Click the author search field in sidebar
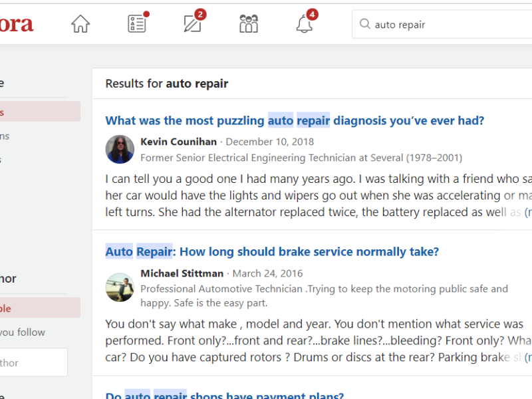 pos(32,362)
